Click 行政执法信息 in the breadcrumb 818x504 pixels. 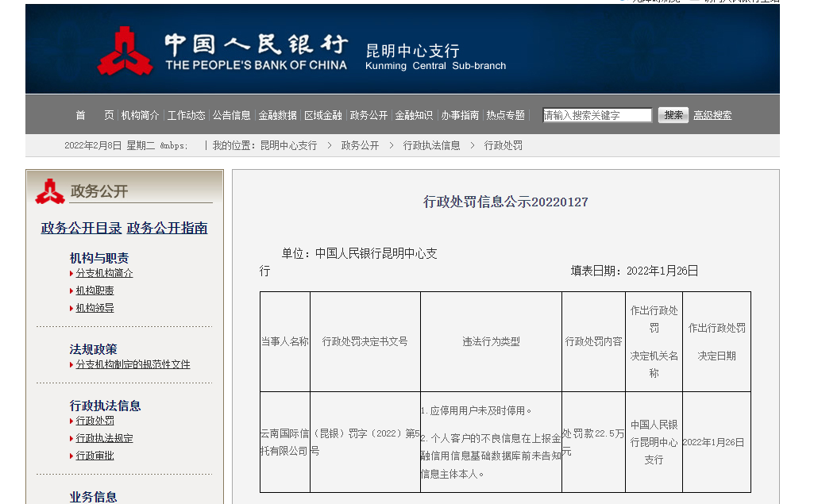(431, 145)
